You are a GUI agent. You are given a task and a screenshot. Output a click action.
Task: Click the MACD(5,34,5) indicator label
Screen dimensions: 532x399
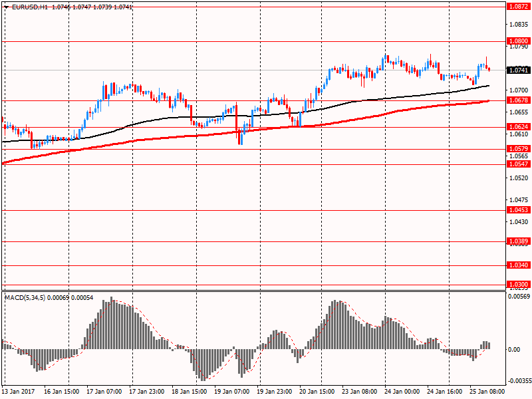click(25, 296)
